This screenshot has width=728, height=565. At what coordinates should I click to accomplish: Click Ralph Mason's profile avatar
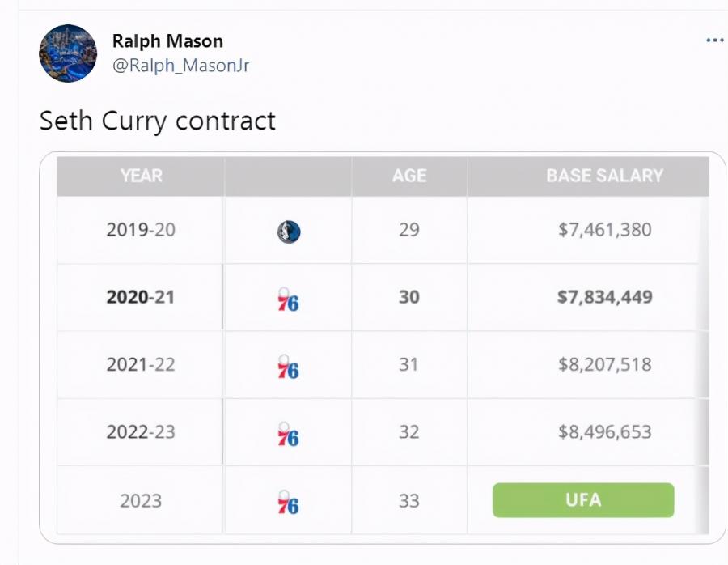click(68, 53)
